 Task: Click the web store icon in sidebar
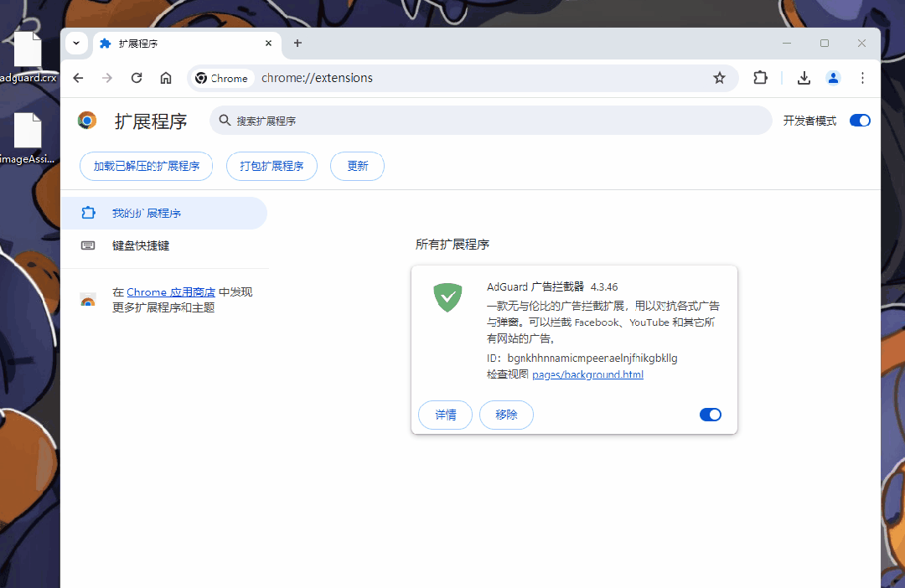click(x=88, y=300)
